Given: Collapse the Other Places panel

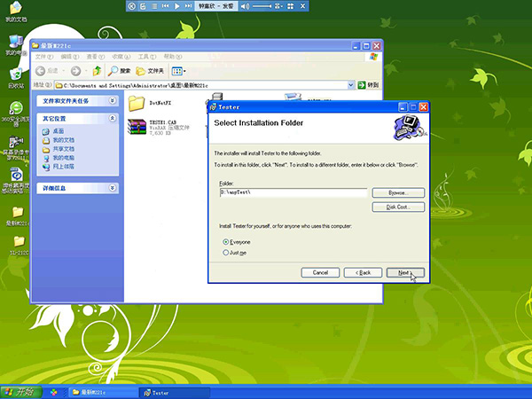Looking at the screenshot, I should (113, 119).
